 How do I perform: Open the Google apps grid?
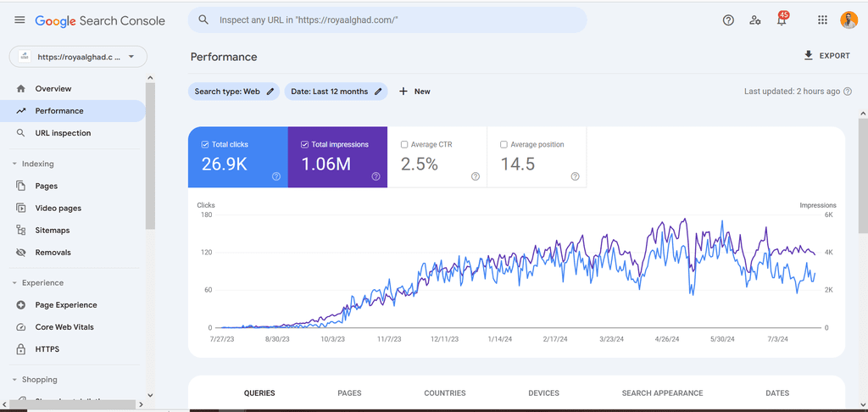pyautogui.click(x=822, y=20)
